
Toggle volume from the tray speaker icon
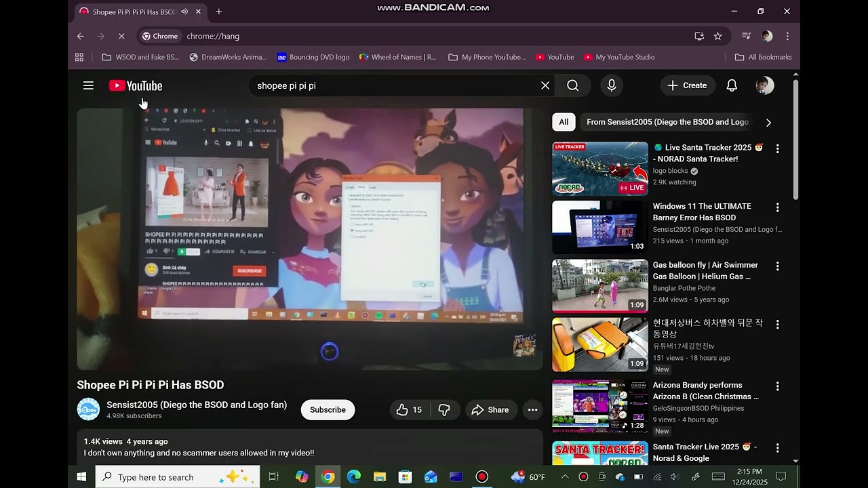point(676,476)
